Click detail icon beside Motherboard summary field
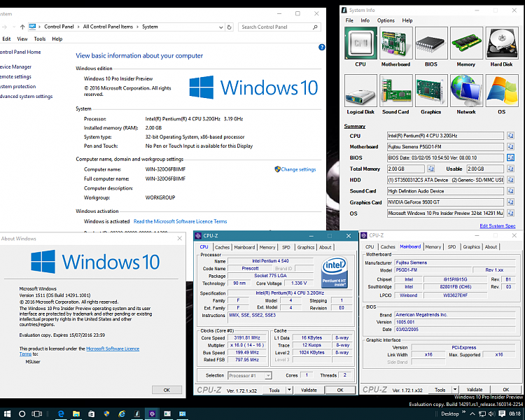The height and width of the screenshot is (420, 525). tap(510, 147)
